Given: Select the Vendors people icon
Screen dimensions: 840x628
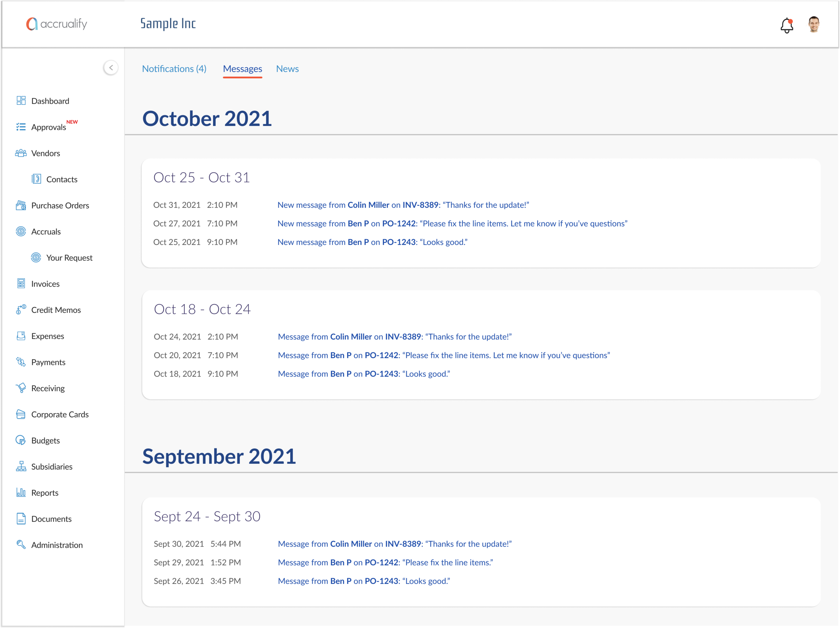Looking at the screenshot, I should (21, 153).
